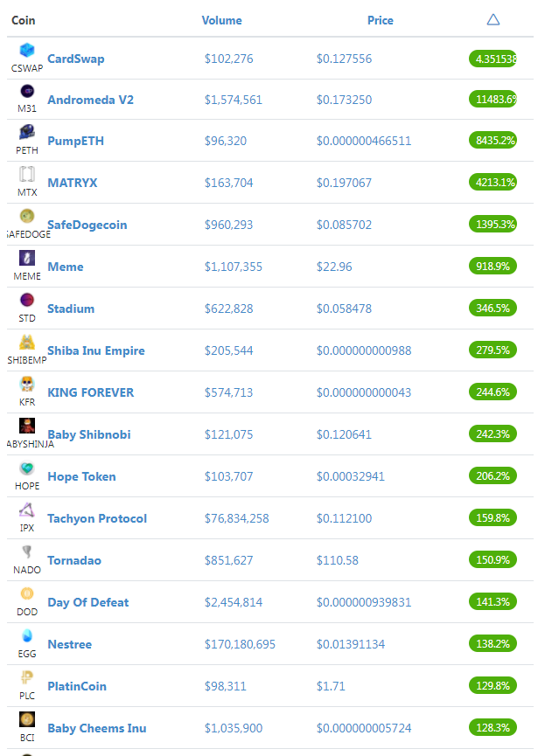The height and width of the screenshot is (756, 538).
Task: Click the PumpETH coin logo icon
Action: coord(27,132)
